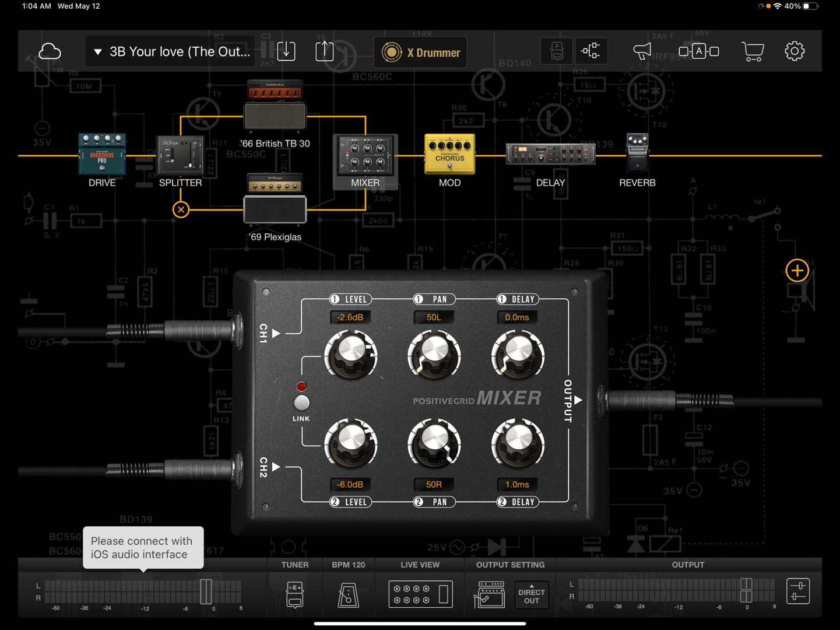Tap the BPM 120 label

pyautogui.click(x=349, y=565)
